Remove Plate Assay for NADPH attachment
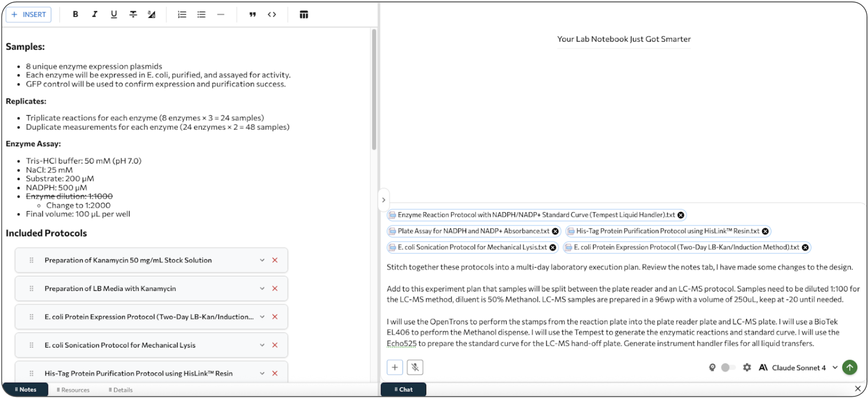 pos(555,231)
